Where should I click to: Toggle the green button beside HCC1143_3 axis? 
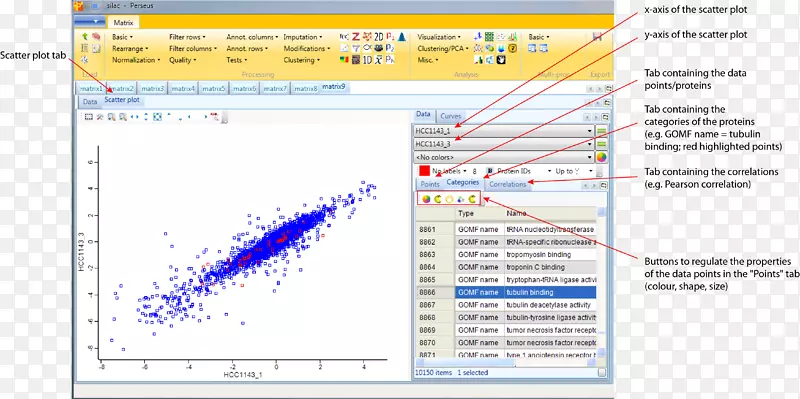[602, 144]
